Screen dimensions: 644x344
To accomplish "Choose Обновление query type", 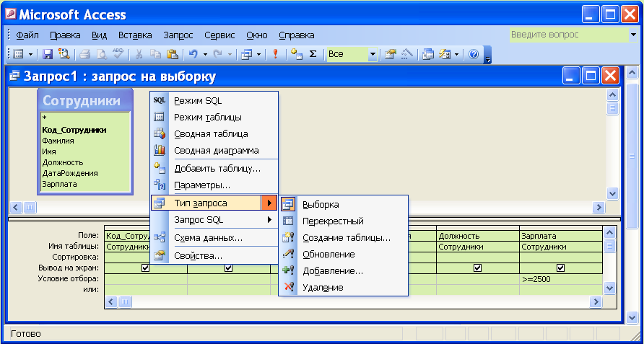I will 344,255.
